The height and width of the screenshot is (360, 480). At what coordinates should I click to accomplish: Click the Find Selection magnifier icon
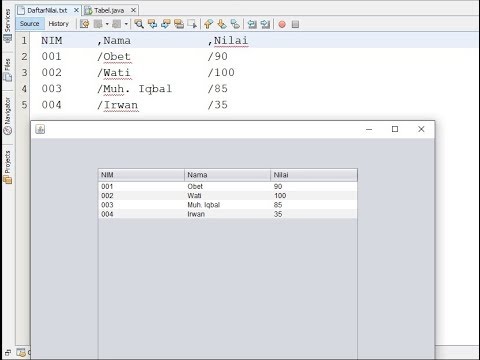[139, 24]
